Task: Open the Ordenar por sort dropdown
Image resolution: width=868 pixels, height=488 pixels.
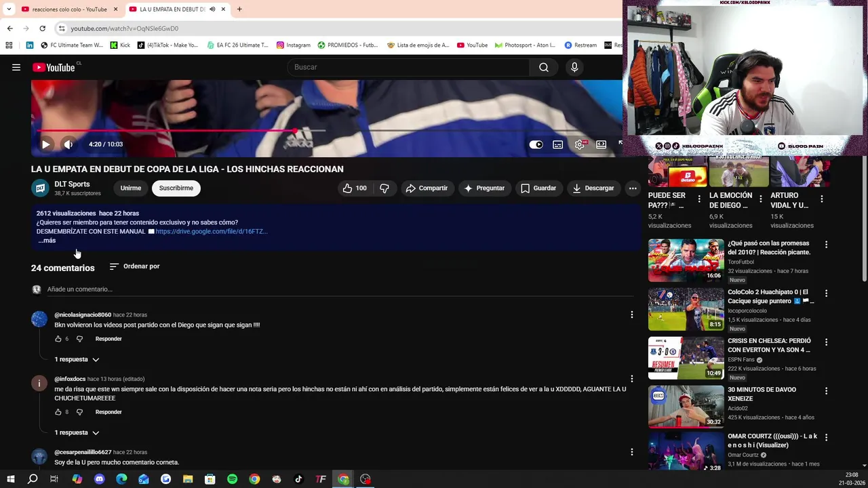Action: pyautogui.click(x=134, y=266)
